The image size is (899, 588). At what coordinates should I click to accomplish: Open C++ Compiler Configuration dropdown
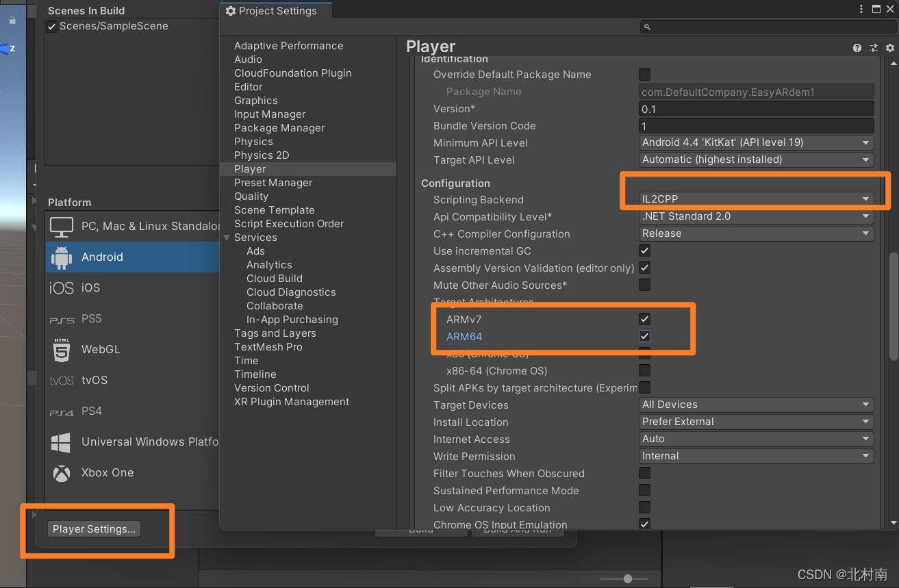(x=756, y=233)
